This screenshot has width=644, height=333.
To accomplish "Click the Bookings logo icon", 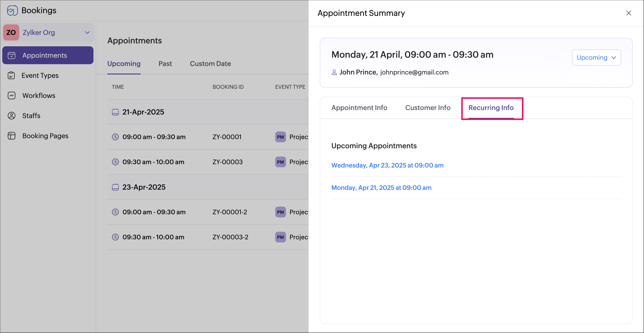I will click(x=12, y=11).
